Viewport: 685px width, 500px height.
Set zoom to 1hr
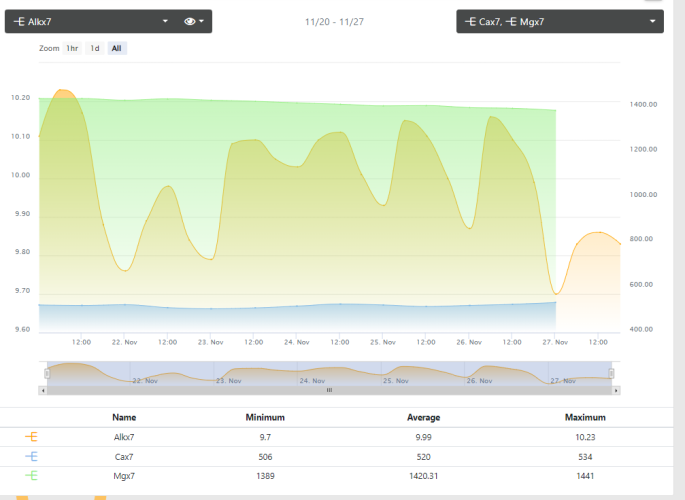pos(72,48)
